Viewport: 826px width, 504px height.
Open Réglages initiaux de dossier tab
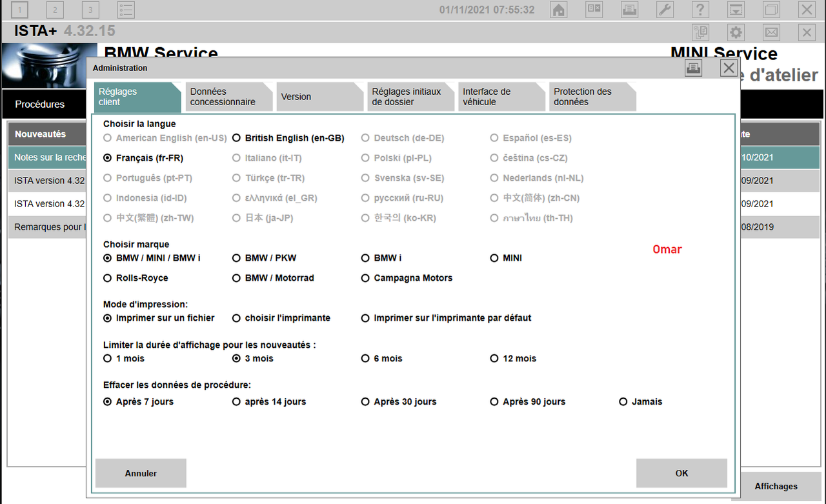tap(411, 97)
